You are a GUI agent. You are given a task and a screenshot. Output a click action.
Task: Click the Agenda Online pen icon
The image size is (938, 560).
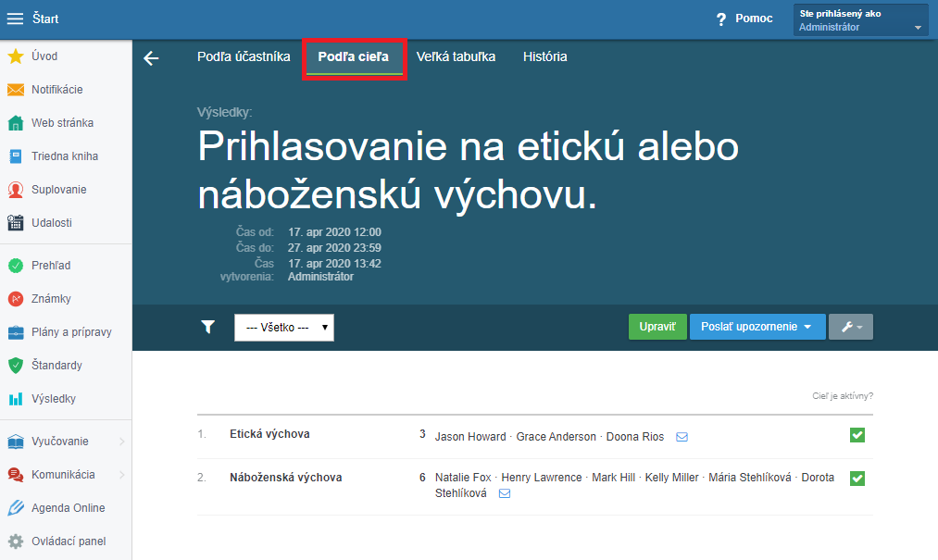tap(16, 508)
